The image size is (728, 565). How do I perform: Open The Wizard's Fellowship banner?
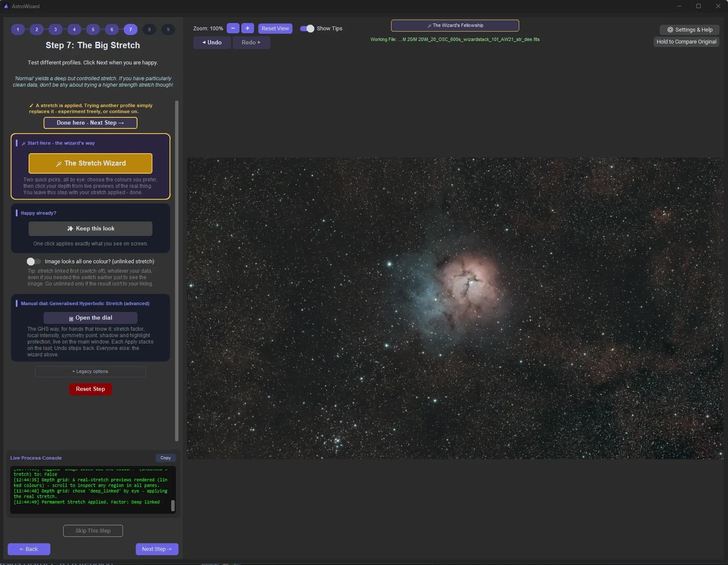455,25
